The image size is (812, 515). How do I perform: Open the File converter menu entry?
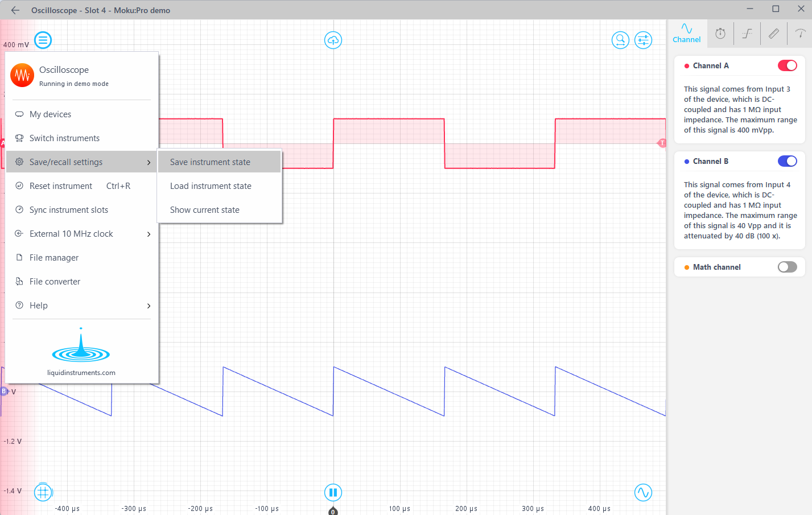[x=83, y=282]
